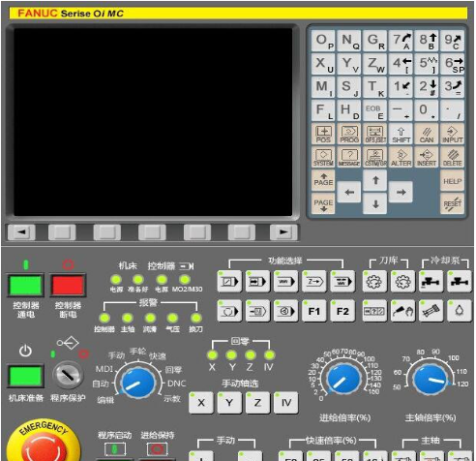Select the X manual axis button
The image size is (476, 461).
coord(201,403)
